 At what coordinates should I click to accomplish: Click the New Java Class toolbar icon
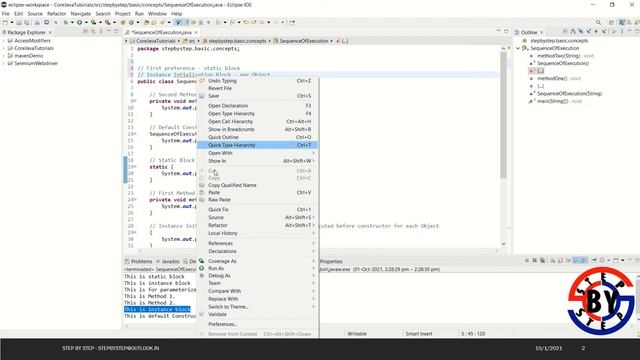coord(131,22)
